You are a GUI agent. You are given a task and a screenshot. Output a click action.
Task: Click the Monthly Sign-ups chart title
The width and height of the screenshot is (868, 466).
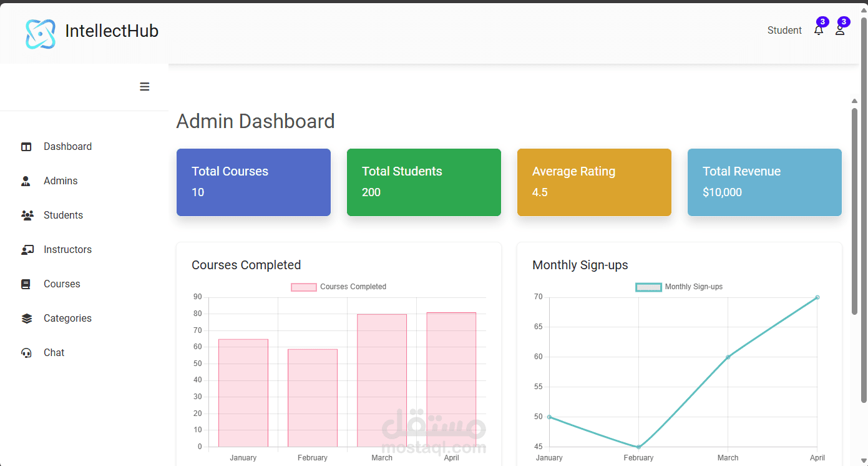580,265
